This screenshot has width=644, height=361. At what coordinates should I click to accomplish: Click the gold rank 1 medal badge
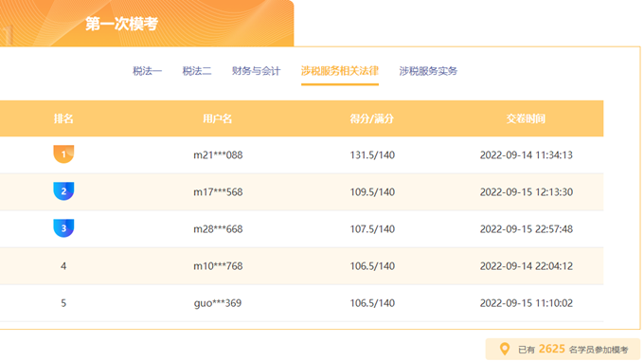pyautogui.click(x=63, y=154)
